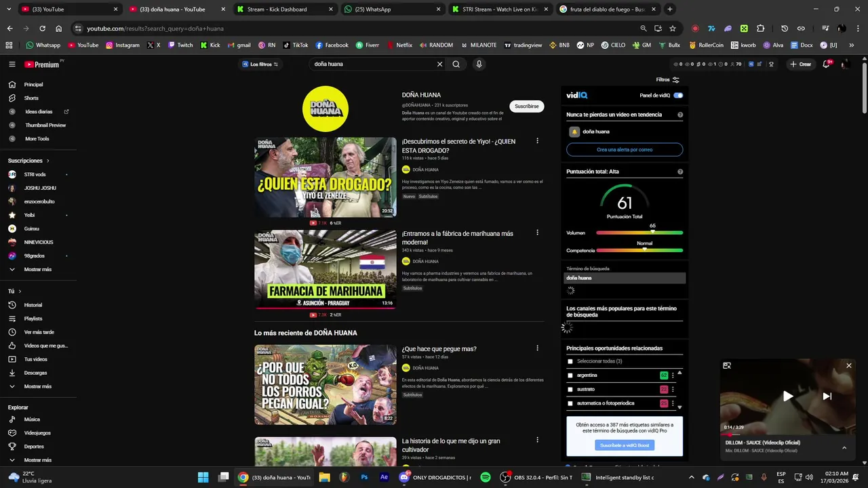
Task: Expand Mostrar más under Deportes
Action: [32, 460]
